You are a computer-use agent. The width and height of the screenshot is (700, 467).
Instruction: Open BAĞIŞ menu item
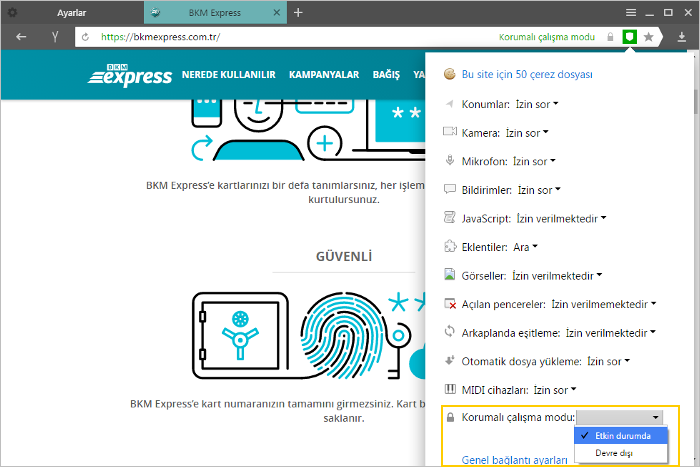coord(386,75)
